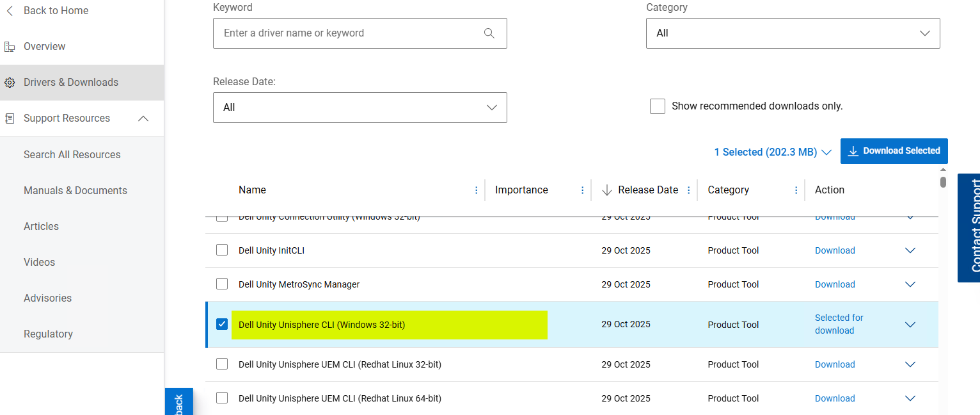Check the Dell Unity InitCLI checkbox
The image size is (980, 415).
coord(222,250)
